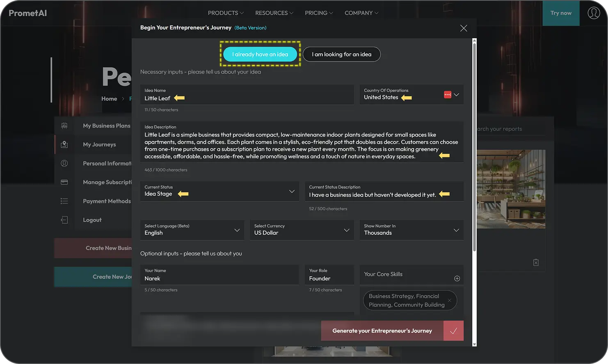Add a skill with the plus icon

457,279
